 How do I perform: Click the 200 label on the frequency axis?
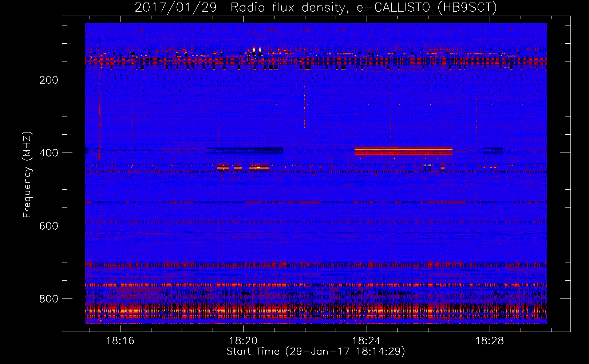point(49,80)
